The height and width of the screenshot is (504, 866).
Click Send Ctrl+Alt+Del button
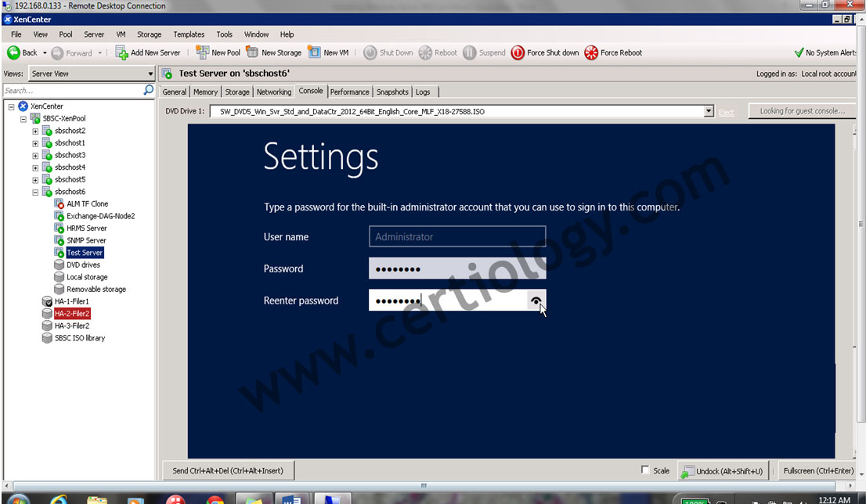pyautogui.click(x=228, y=471)
